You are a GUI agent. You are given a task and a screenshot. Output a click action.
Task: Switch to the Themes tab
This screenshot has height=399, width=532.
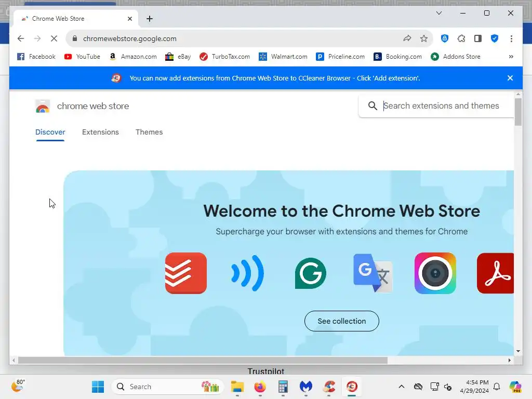coord(149,132)
